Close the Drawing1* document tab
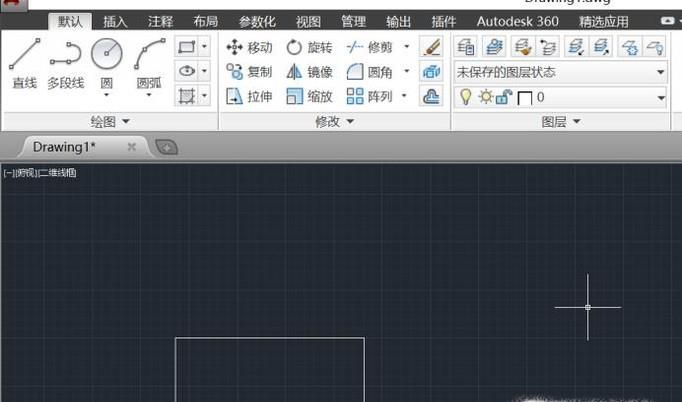This screenshot has height=402, width=682. tap(131, 147)
